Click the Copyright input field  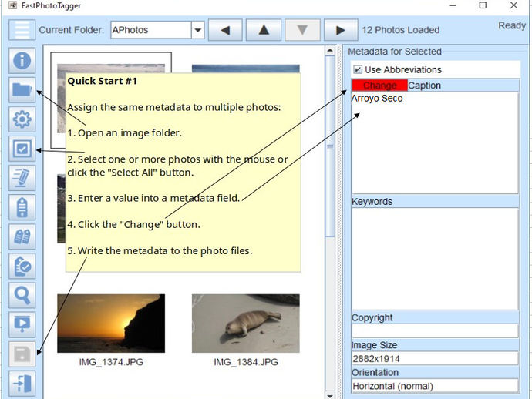(435, 331)
